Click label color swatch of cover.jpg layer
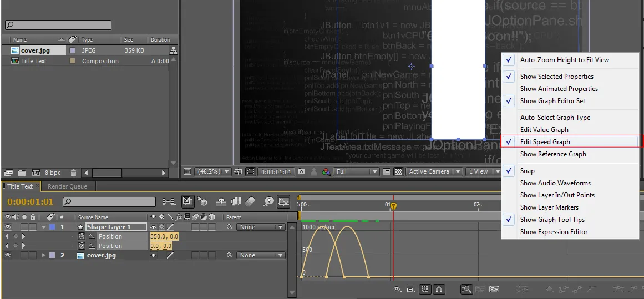 pyautogui.click(x=52, y=255)
